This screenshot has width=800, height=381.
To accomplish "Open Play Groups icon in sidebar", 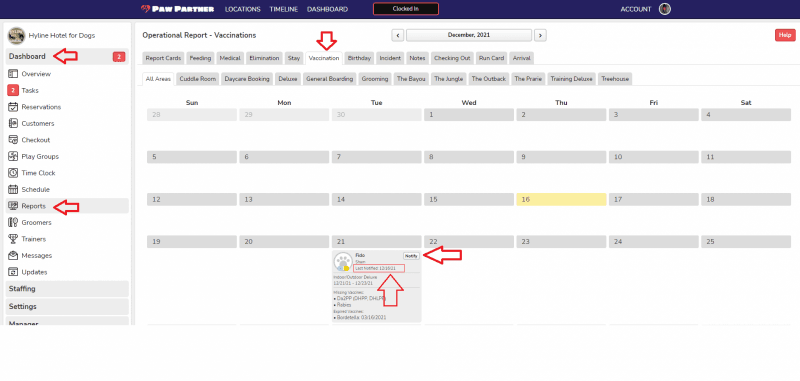I will (x=13, y=157).
